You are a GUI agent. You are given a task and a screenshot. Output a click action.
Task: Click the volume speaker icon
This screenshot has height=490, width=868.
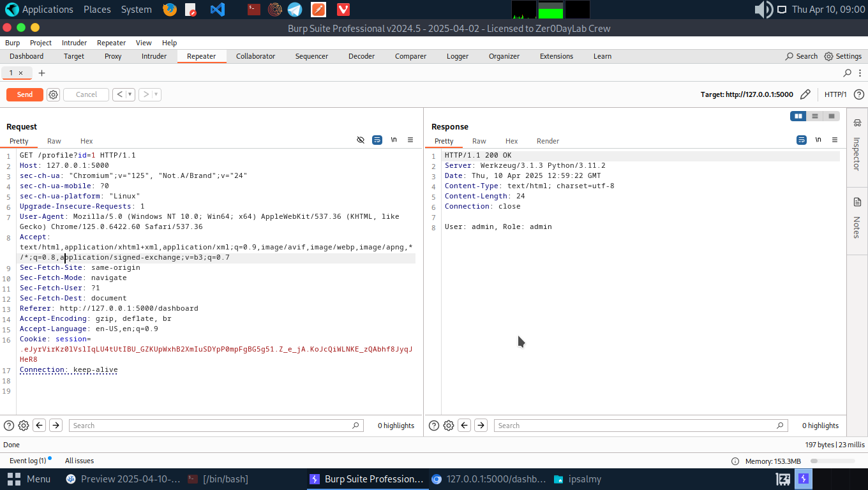click(763, 10)
